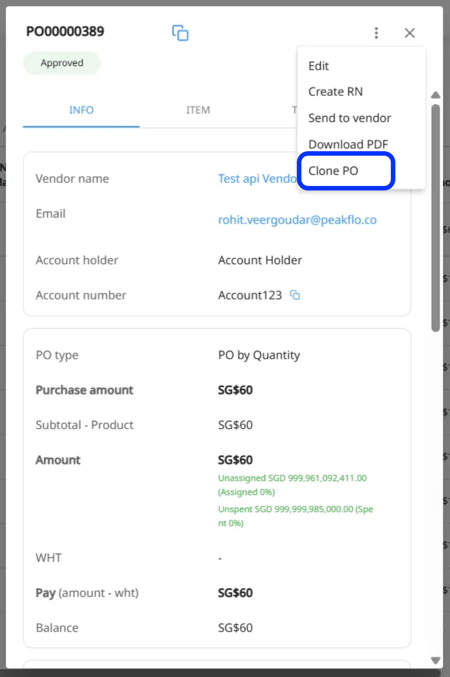Click the Unspent SGD budget text
Screen dimensions: 450x677
[x=295, y=516]
